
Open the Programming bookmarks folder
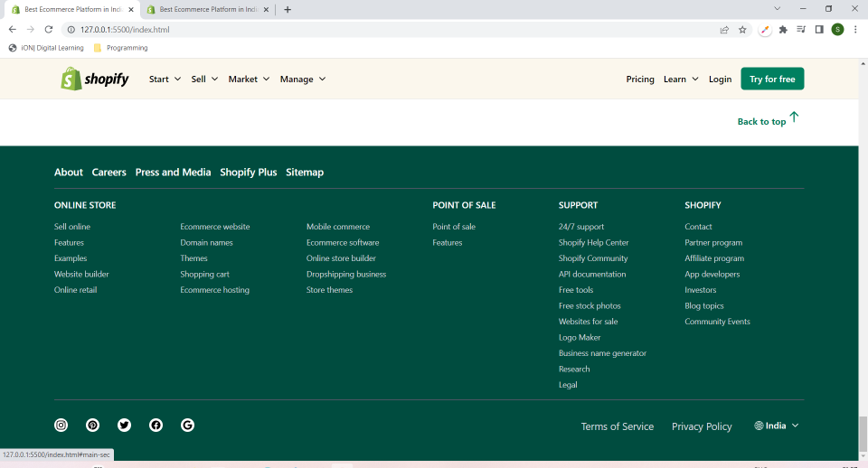[120, 48]
